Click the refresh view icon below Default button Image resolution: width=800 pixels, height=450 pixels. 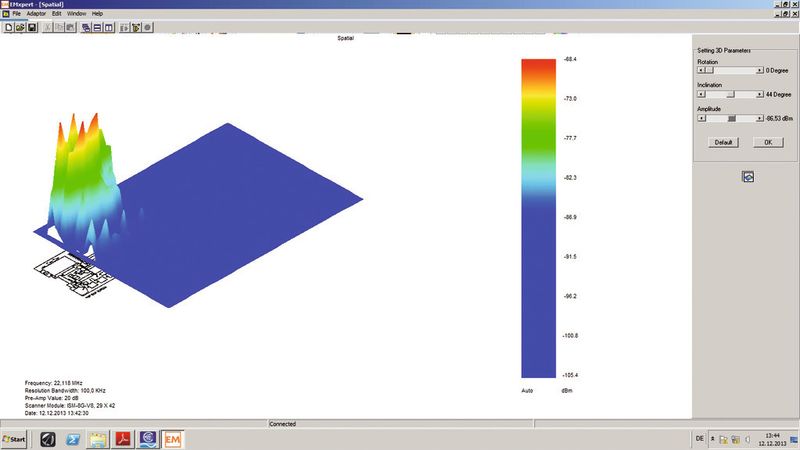coord(748,177)
